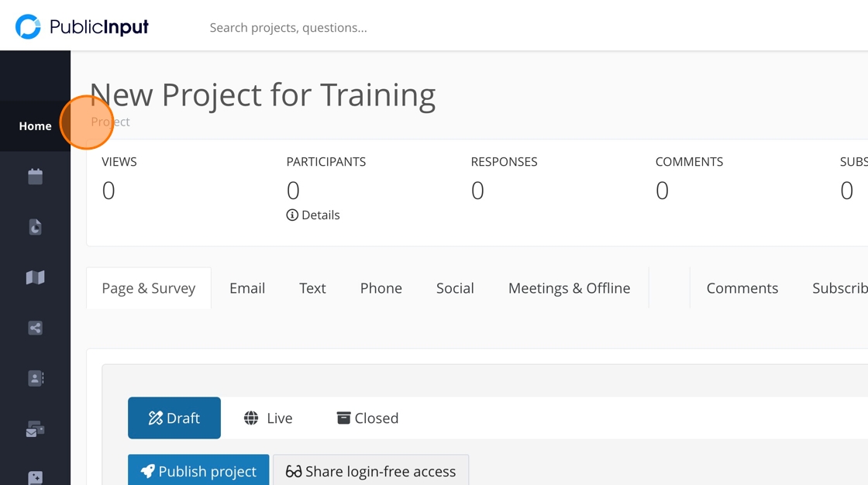Click the Publish project button
The image size is (868, 485).
click(198, 471)
